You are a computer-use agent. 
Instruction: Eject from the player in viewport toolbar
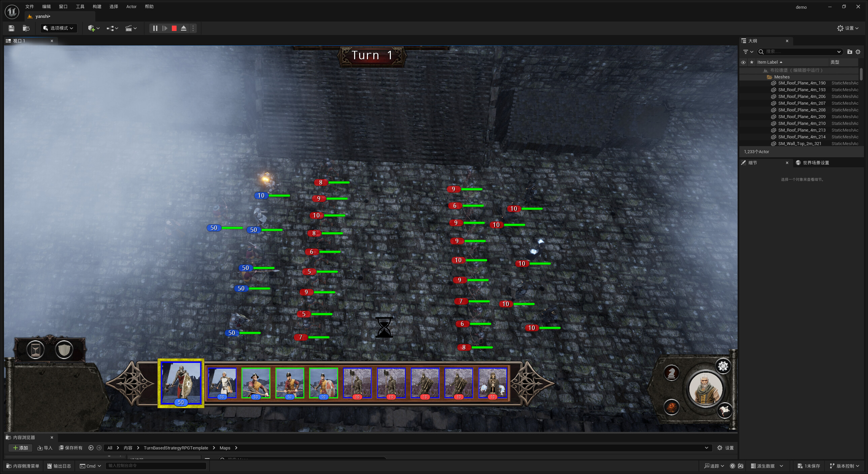[x=184, y=28]
